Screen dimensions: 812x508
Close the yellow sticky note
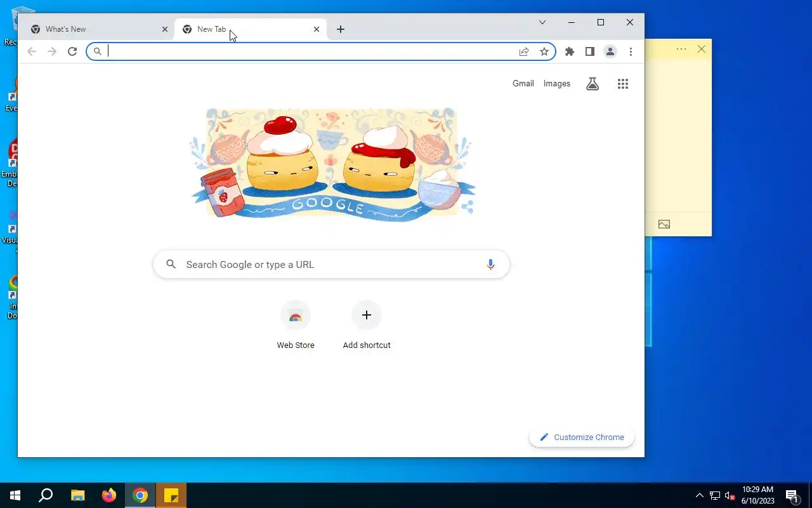tap(702, 49)
